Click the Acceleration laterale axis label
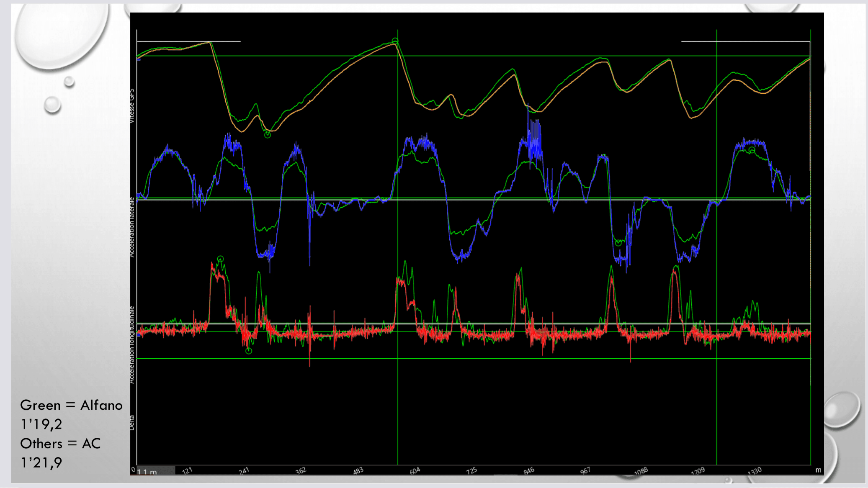This screenshot has height=488, width=868. [x=132, y=227]
